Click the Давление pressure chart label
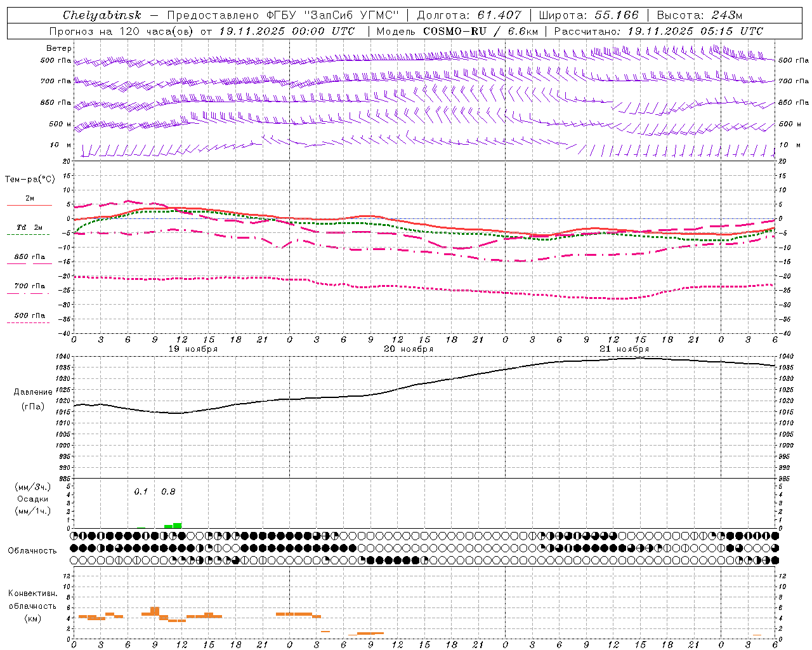This screenshot has width=812, height=650. click(x=33, y=392)
